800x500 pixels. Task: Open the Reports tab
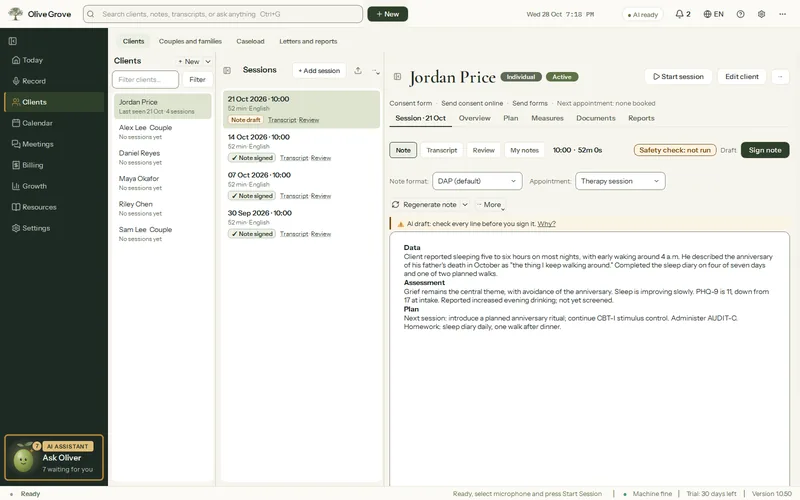641,118
